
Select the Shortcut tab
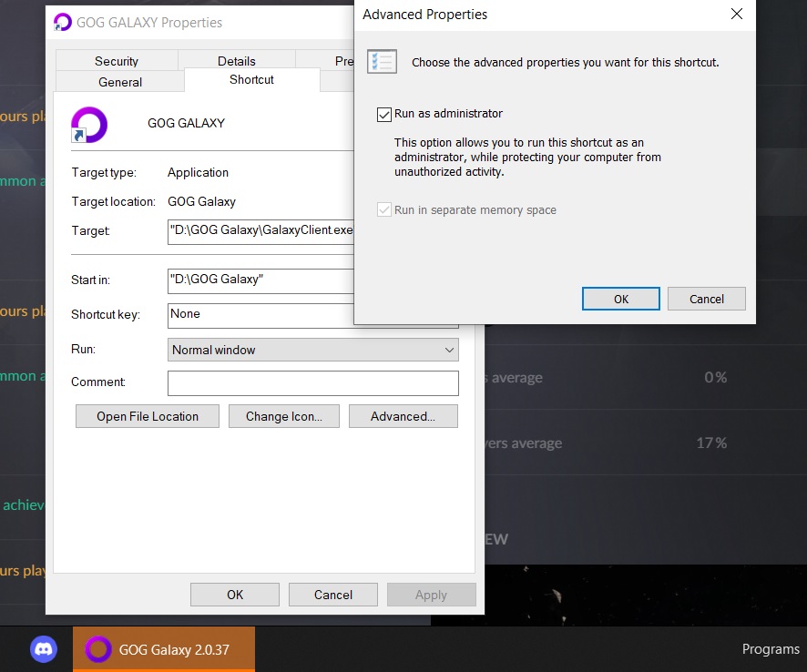click(251, 80)
